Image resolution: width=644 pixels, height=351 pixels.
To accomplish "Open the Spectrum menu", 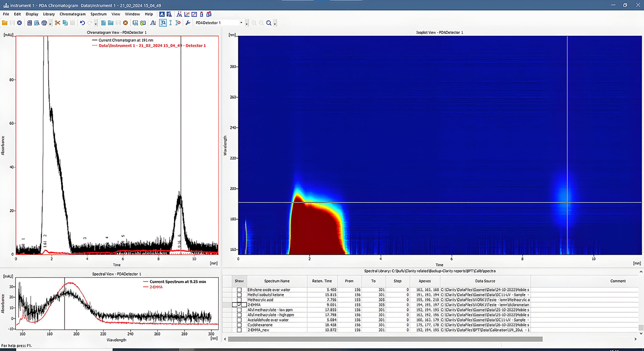I will 98,14.
